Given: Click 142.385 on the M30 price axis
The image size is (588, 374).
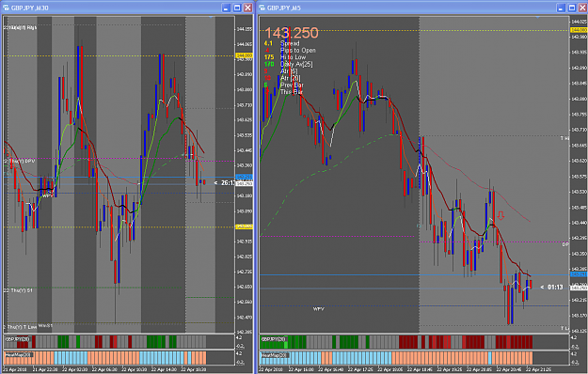Looking at the screenshot, I should coord(244,332).
